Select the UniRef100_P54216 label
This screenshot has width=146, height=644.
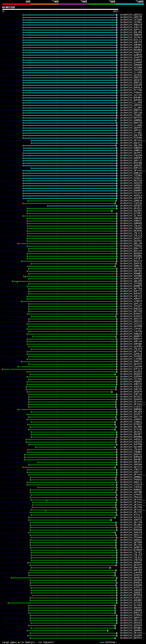tap(131, 497)
